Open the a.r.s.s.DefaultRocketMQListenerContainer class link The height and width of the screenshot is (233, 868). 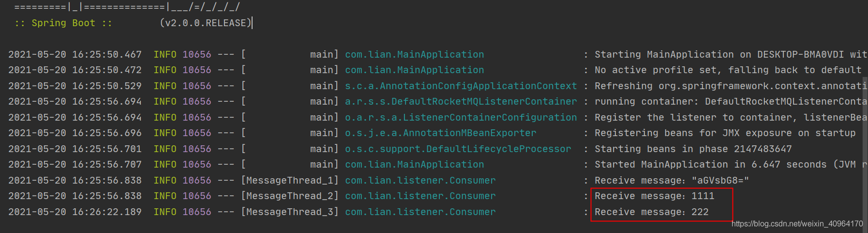(461, 102)
